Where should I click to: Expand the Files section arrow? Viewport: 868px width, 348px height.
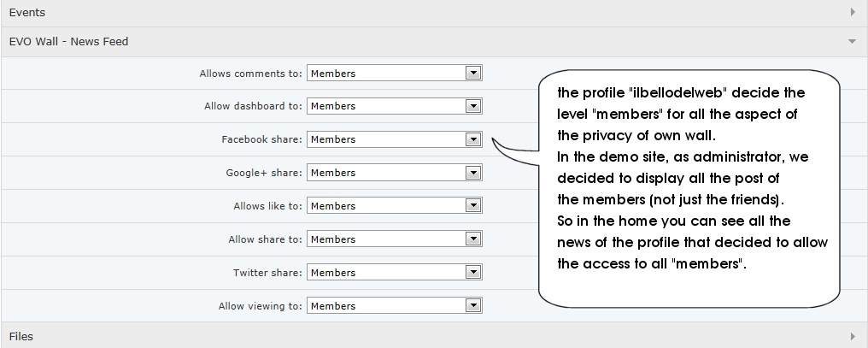(x=853, y=336)
